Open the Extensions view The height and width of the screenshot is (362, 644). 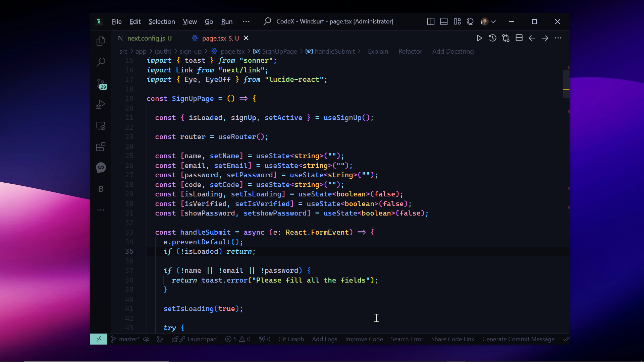tap(101, 147)
